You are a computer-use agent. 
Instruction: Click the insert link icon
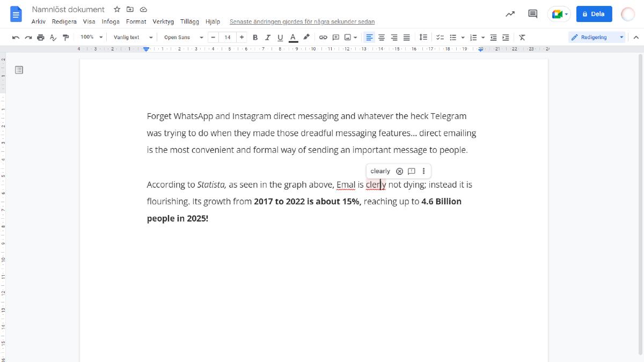(323, 38)
